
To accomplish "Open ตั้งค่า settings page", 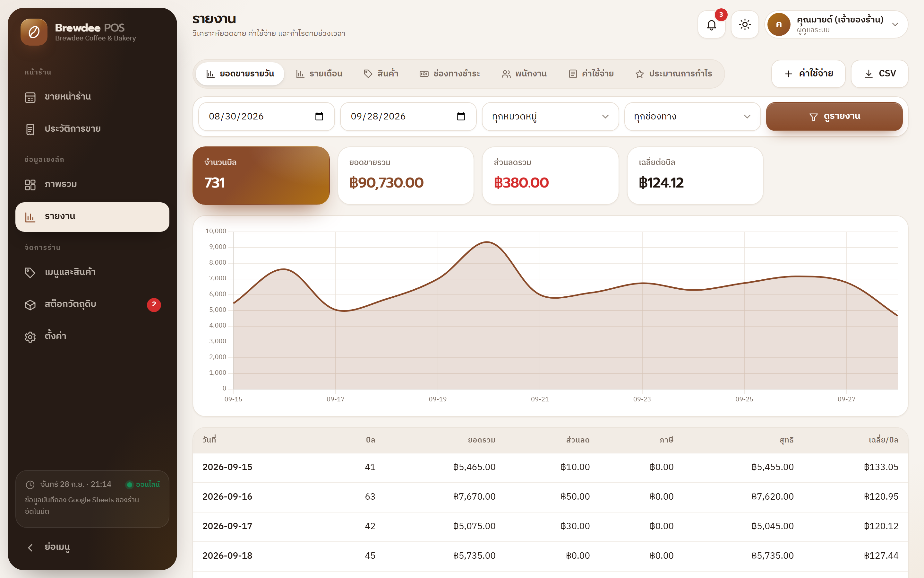I will click(92, 337).
